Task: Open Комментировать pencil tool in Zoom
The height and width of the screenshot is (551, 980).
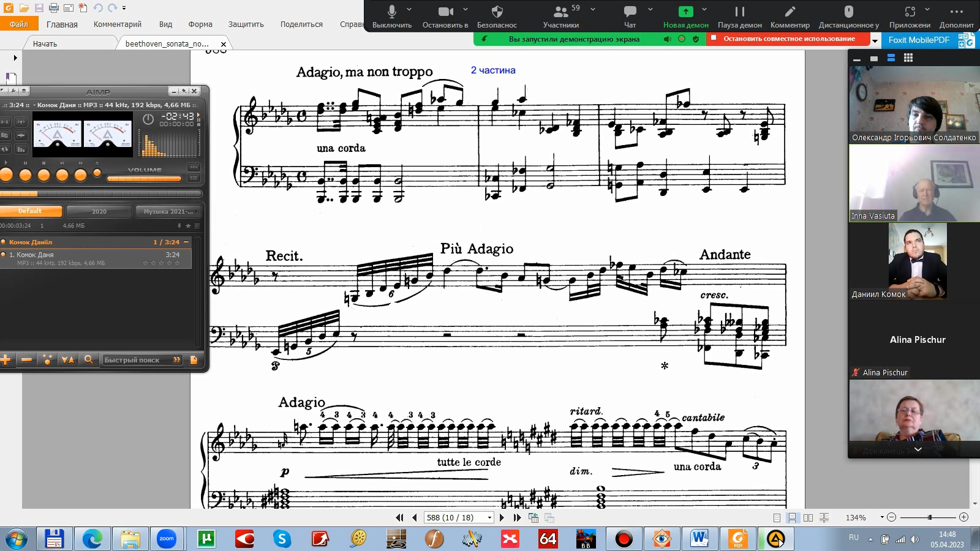Action: (x=790, y=17)
